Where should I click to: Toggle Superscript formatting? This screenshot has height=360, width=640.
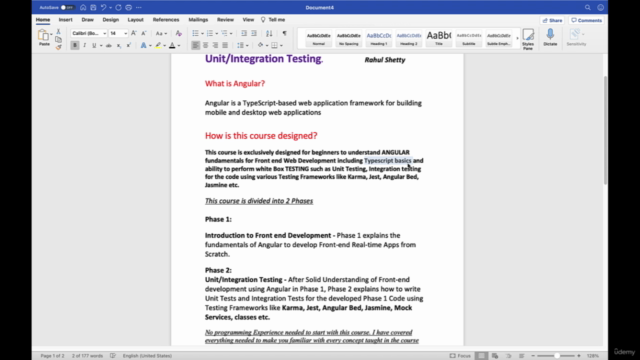click(129, 45)
